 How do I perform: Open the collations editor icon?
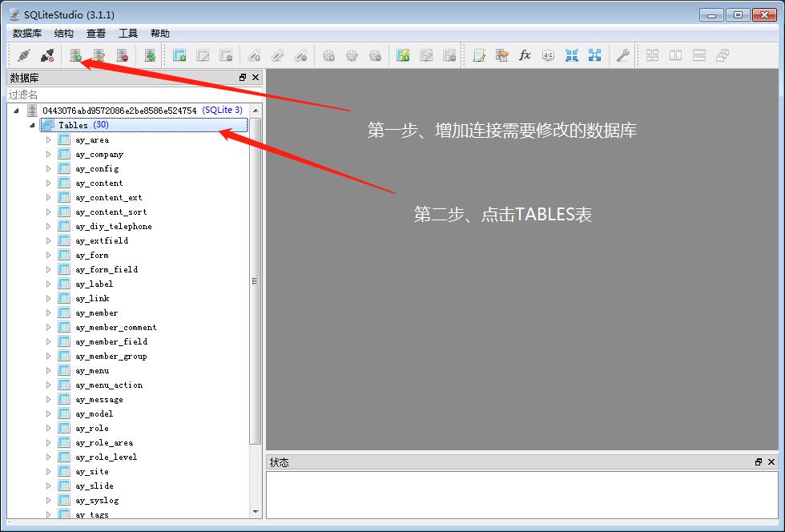(x=548, y=55)
